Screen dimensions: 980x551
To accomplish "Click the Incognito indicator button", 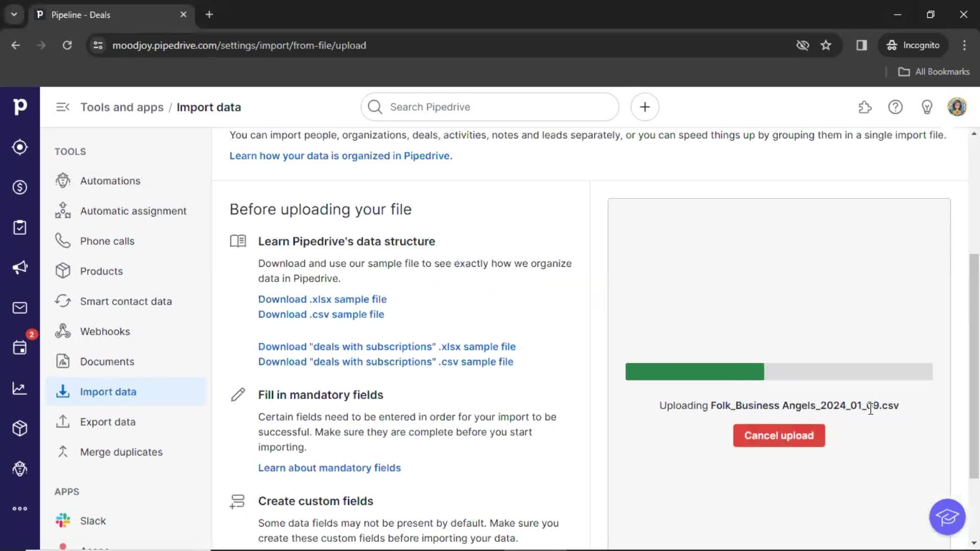I will tap(913, 45).
